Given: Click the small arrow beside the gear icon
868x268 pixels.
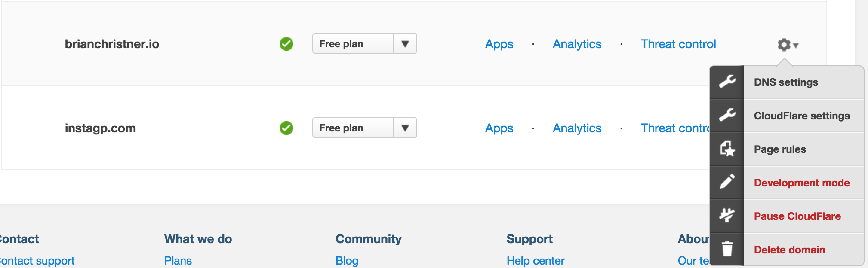Looking at the screenshot, I should click(796, 45).
